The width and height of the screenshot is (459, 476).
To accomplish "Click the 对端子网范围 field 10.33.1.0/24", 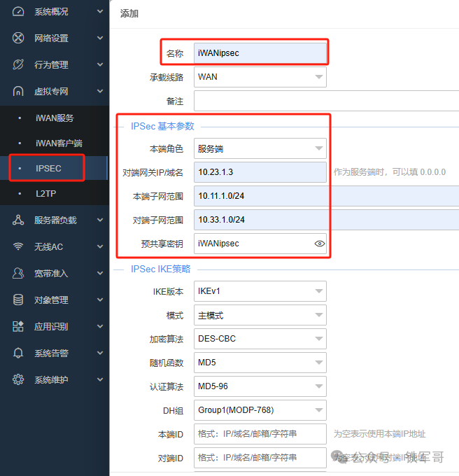I will point(327,220).
